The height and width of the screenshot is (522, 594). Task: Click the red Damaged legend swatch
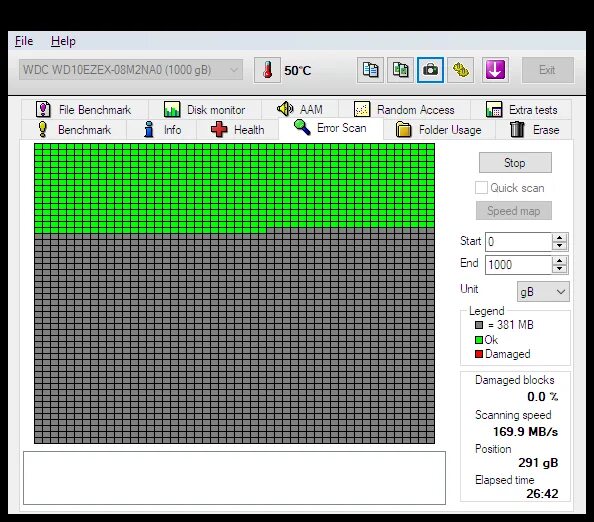click(479, 354)
